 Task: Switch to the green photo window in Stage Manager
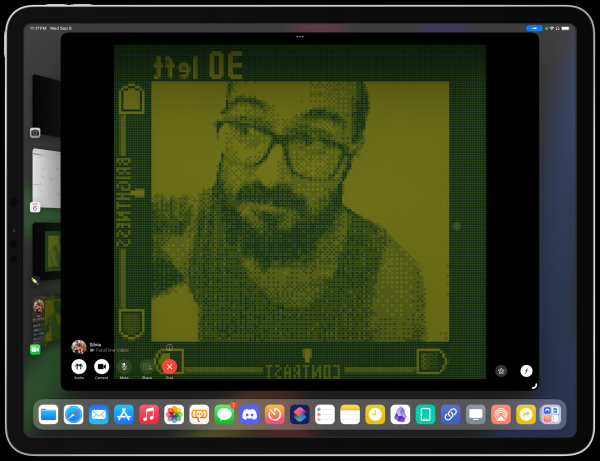pyautogui.click(x=46, y=251)
